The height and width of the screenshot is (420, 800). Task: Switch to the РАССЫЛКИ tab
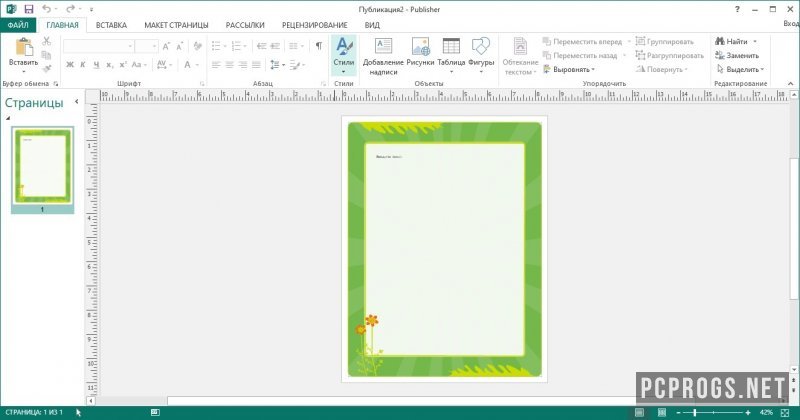245,25
